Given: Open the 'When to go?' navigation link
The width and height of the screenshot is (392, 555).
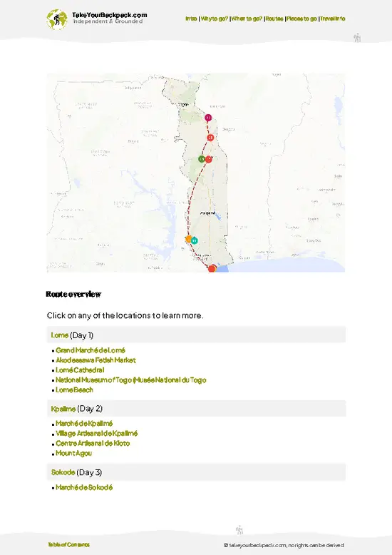Looking at the screenshot, I should click(247, 19).
